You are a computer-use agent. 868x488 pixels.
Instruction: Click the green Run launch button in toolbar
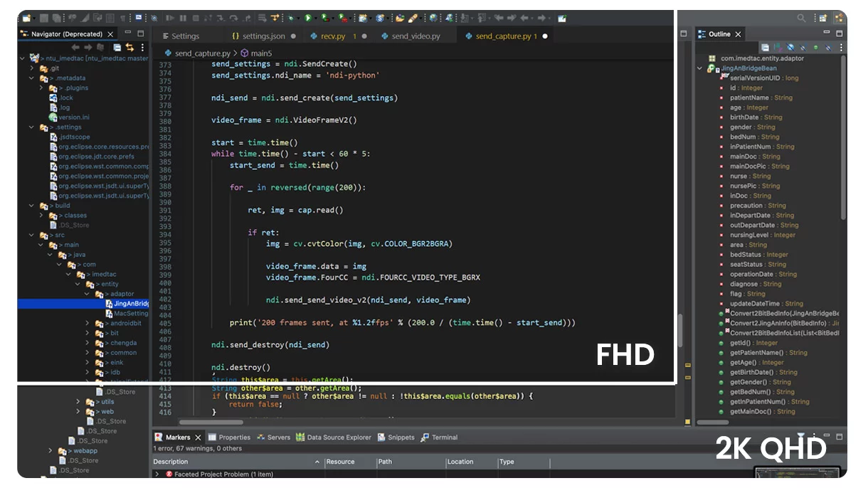(x=308, y=18)
